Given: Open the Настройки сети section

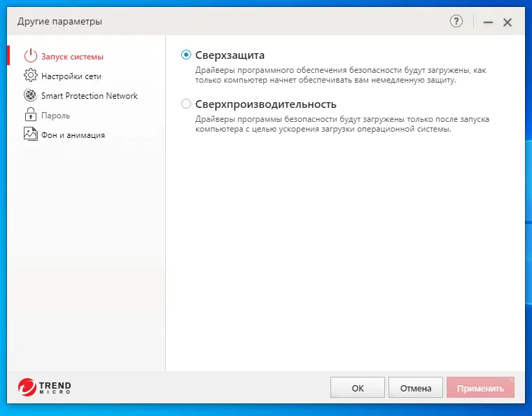Looking at the screenshot, I should coord(71,76).
